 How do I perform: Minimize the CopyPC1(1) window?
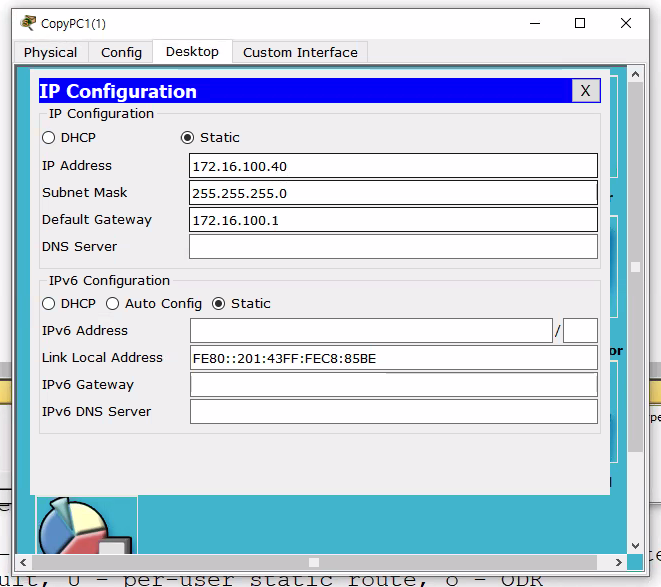coord(535,23)
